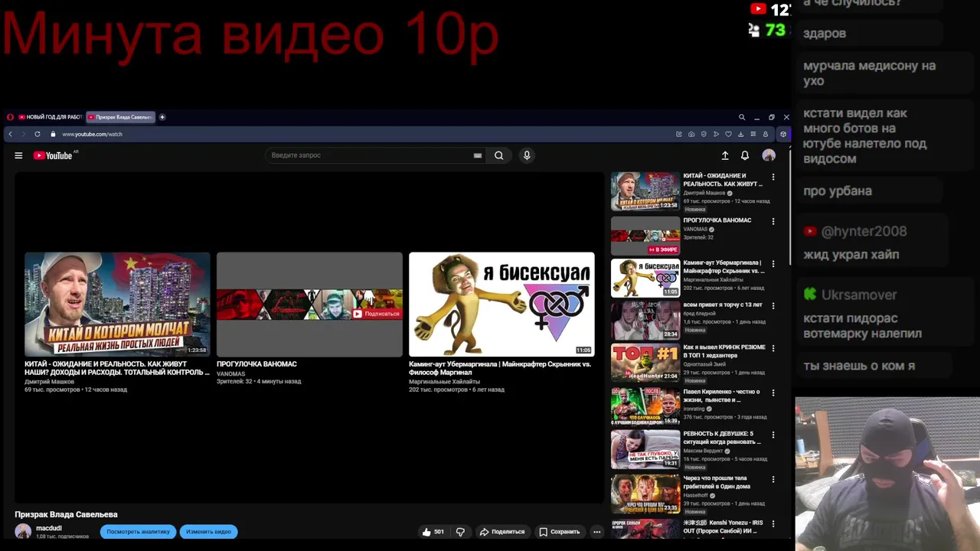
Task: Reload the page with refresh icon
Action: (37, 134)
